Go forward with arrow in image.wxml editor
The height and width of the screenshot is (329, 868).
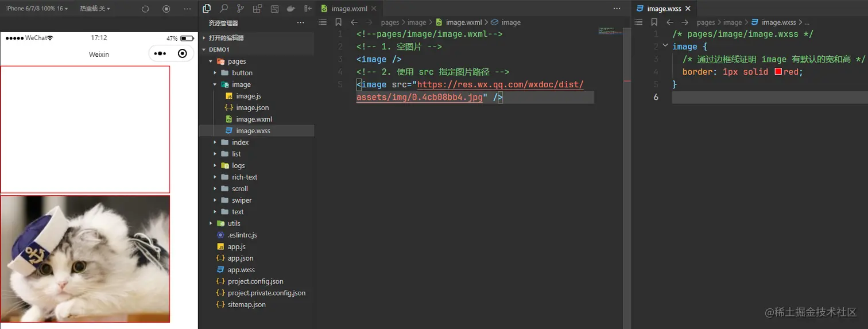pyautogui.click(x=370, y=22)
